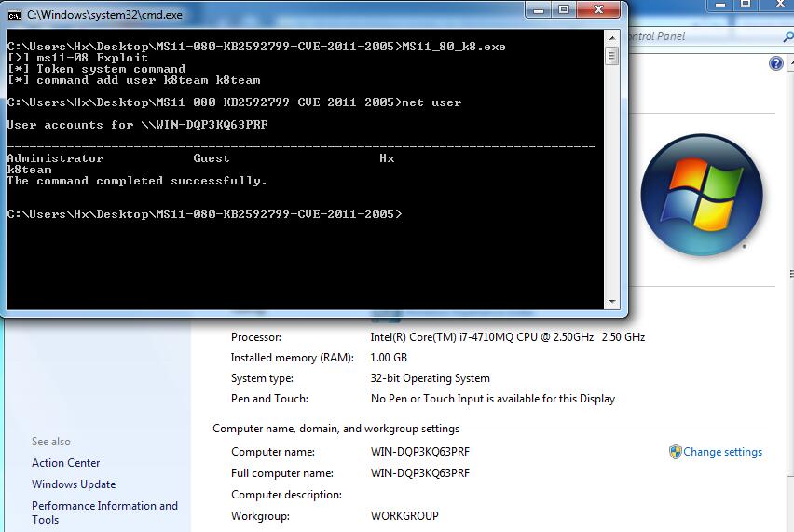Viewport: 794px width, 532px height.
Task: Open the cmd.exe title bar system icon
Action: 15,15
